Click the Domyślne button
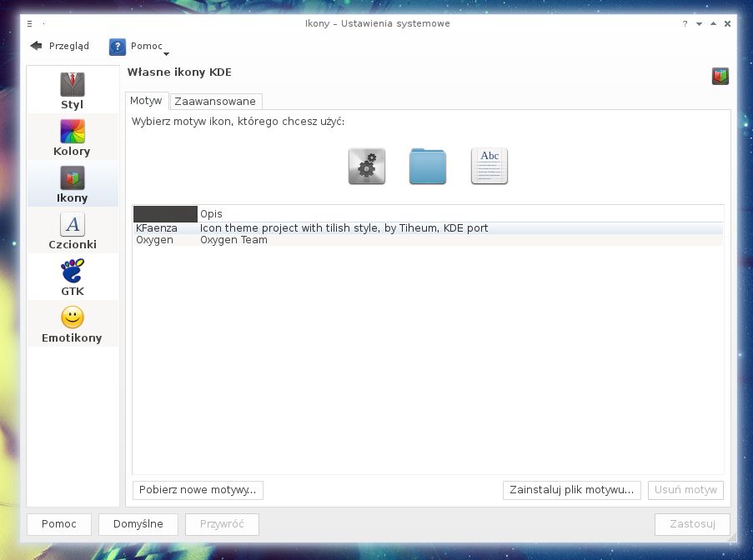Screen dimensions: 753x560 pos(138,524)
